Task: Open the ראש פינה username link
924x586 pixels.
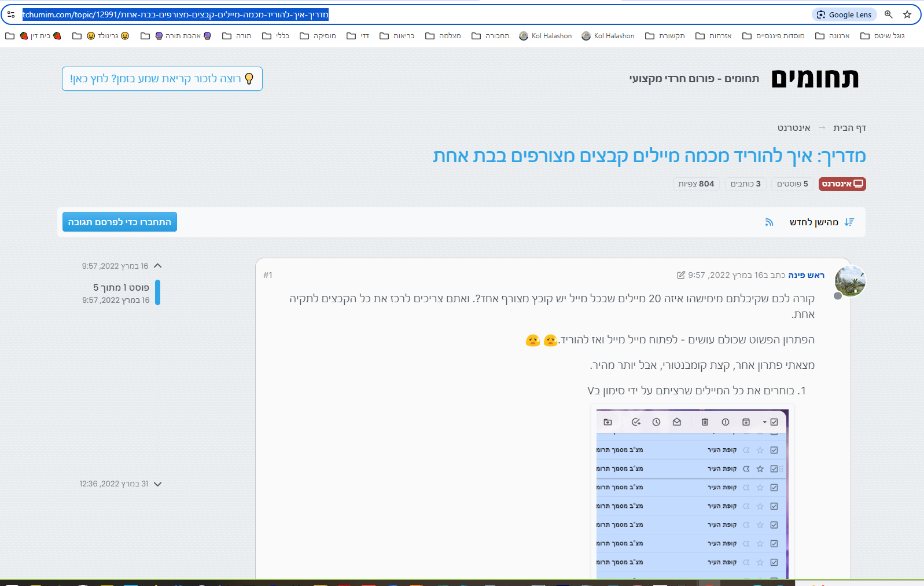Action: click(807, 275)
